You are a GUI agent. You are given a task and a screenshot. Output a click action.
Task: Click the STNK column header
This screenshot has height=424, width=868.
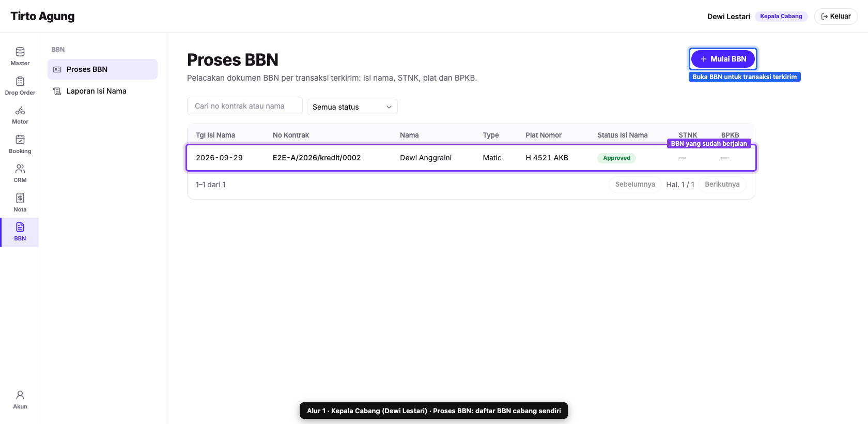point(688,135)
